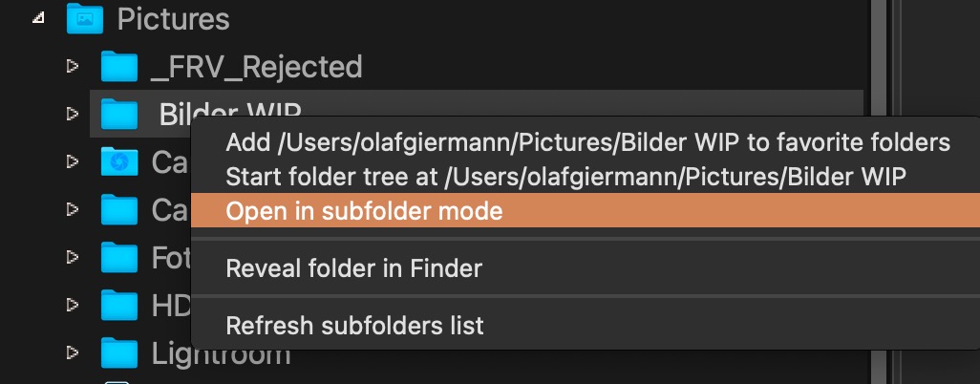Image resolution: width=980 pixels, height=384 pixels.
Task: Select the _FRV_Rejected folder label
Action: pyautogui.click(x=257, y=66)
